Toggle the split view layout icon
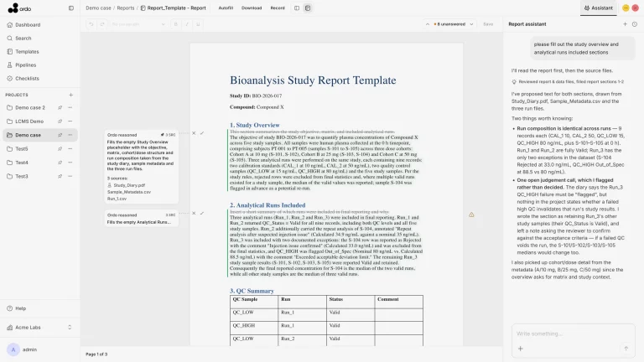644x362 pixels. click(x=297, y=8)
